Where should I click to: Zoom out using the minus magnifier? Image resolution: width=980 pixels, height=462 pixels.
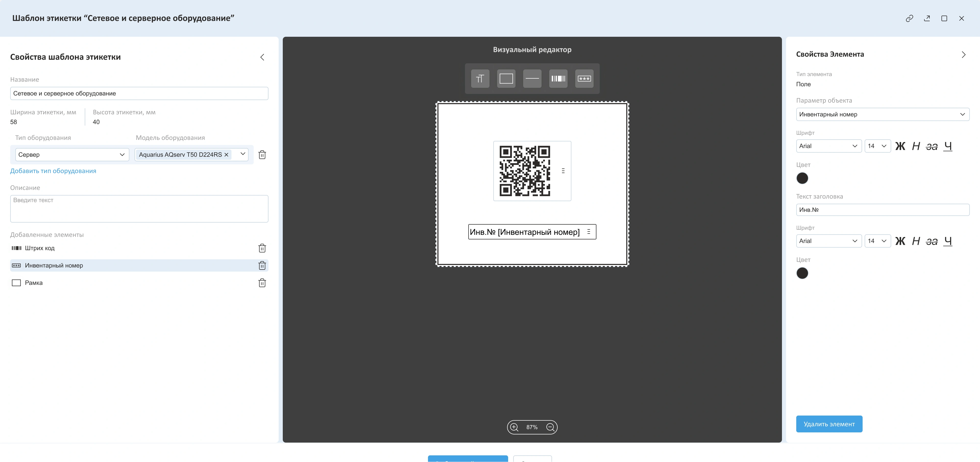pyautogui.click(x=550, y=427)
